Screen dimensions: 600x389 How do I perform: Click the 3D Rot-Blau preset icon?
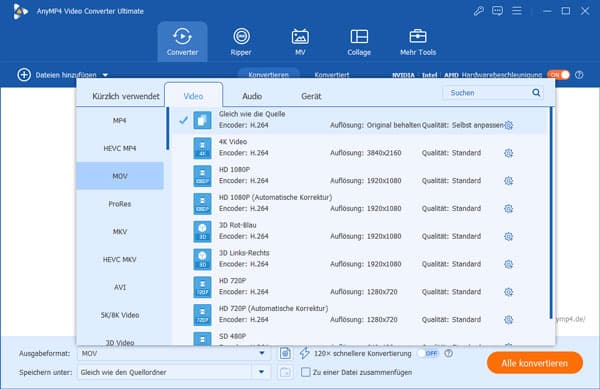click(x=202, y=231)
